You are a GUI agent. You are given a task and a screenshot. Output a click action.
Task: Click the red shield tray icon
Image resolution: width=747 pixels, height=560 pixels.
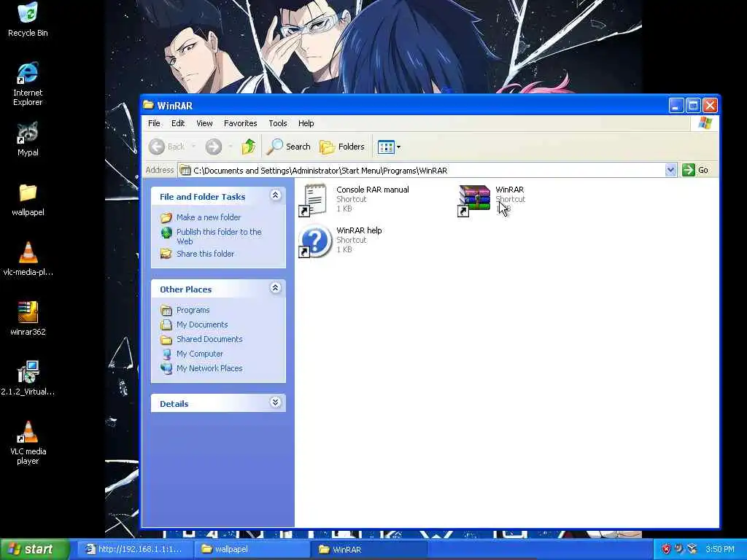pos(666,549)
